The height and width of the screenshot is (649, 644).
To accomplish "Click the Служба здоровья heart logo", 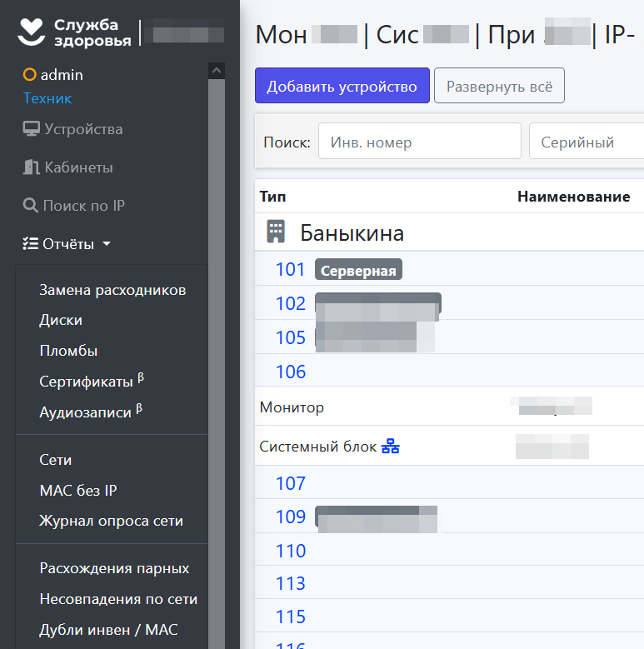I will click(31, 32).
